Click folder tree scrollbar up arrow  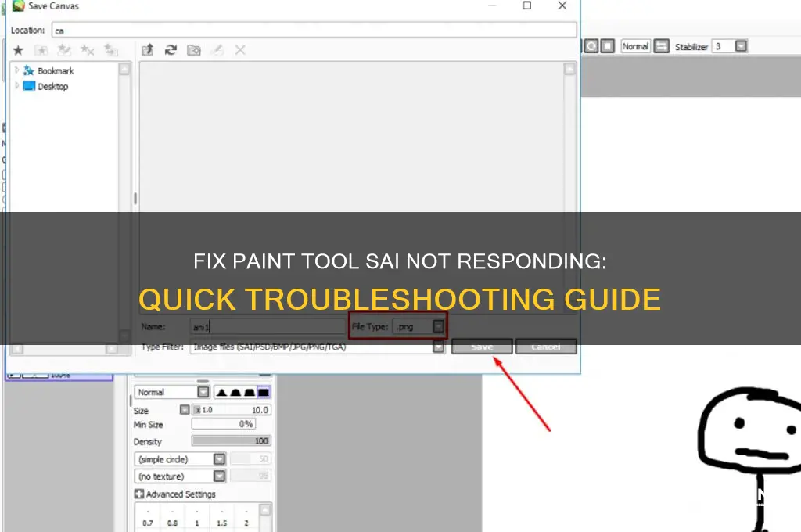coord(124,69)
